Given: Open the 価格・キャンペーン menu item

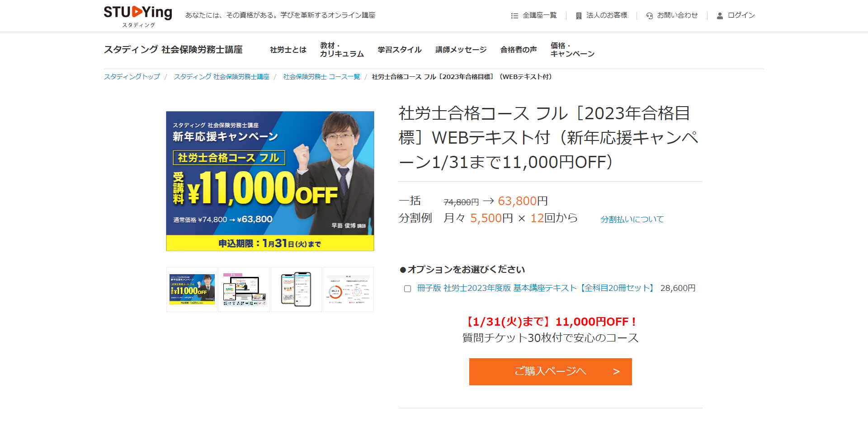Looking at the screenshot, I should [572, 50].
